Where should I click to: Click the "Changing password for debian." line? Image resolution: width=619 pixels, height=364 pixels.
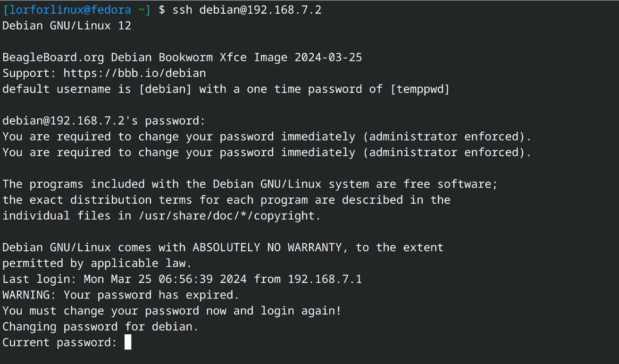100,327
